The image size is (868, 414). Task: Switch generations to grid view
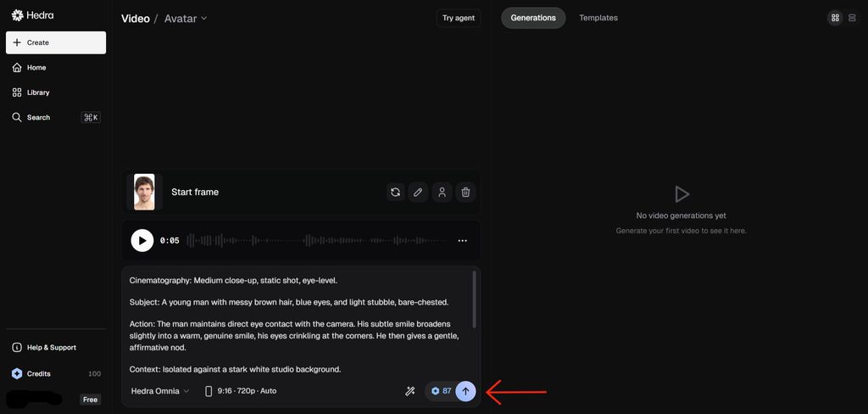pos(835,18)
